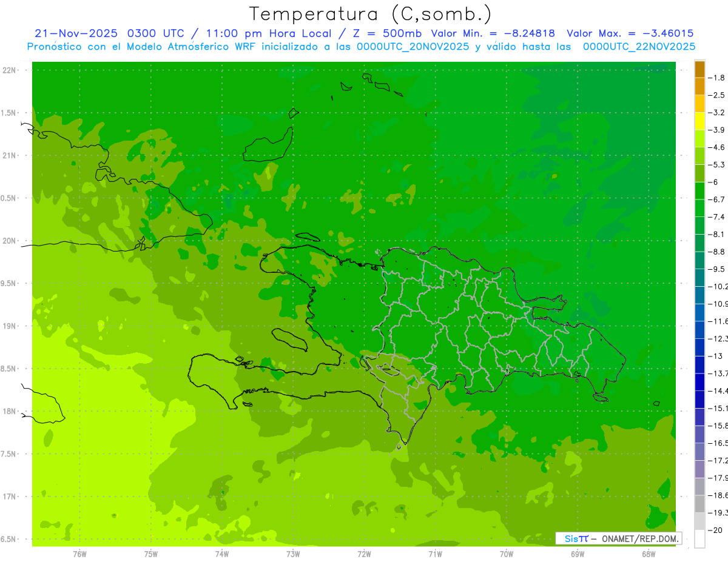Select the dark orange swatch above -1.8
This screenshot has height=562, width=728.
pos(699,69)
